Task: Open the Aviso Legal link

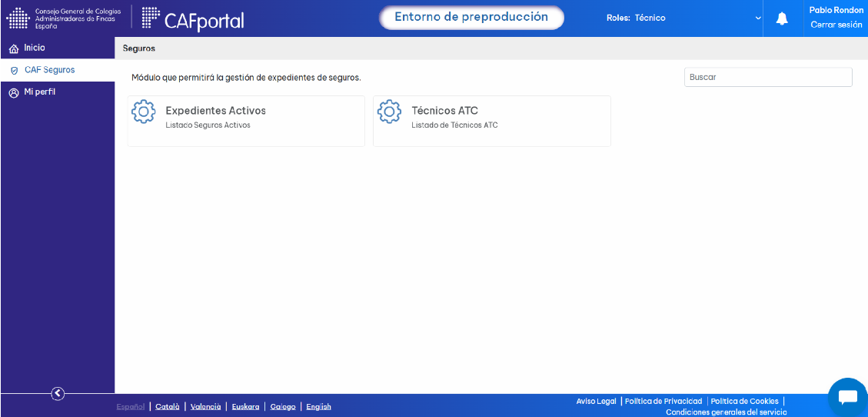Action: 596,401
